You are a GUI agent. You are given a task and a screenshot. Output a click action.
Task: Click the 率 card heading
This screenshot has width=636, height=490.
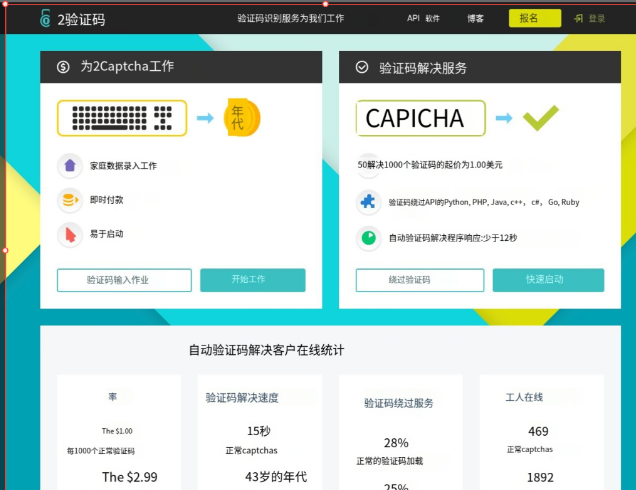113,397
